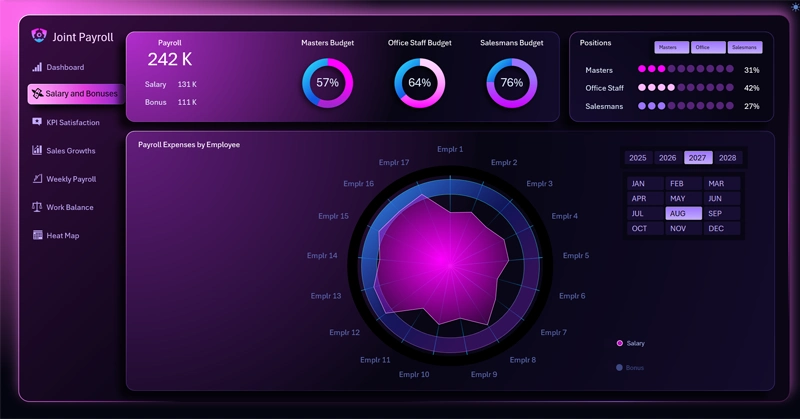Viewport: 800px width, 419px height.
Task: Open the Weekly Payroll view
Action: 71,179
